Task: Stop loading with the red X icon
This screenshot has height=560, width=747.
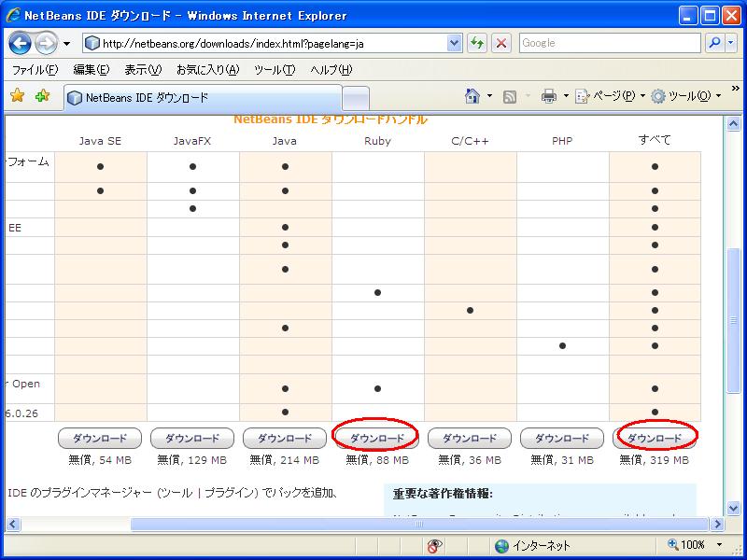Action: pyautogui.click(x=501, y=44)
